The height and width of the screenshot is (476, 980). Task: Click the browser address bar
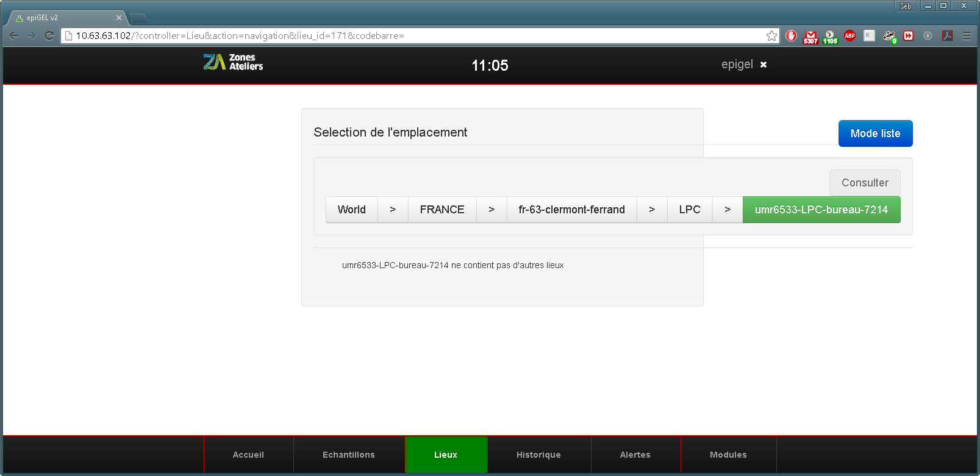point(415,36)
